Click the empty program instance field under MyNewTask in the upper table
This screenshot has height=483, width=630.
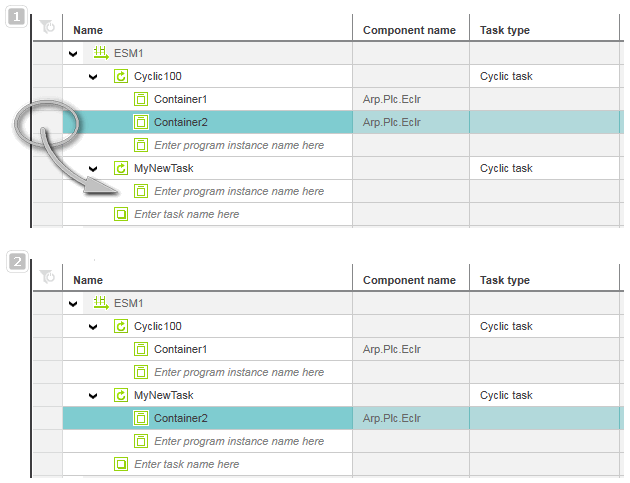tap(239, 191)
